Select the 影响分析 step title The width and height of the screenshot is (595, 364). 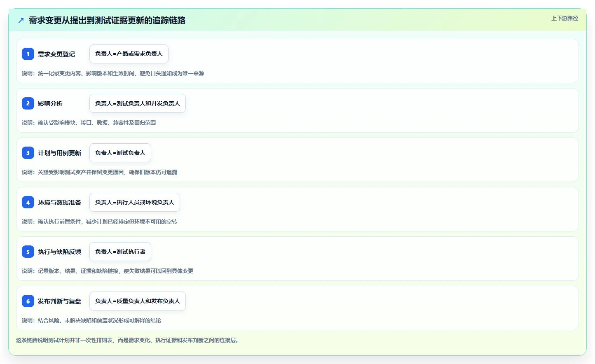pyautogui.click(x=50, y=103)
